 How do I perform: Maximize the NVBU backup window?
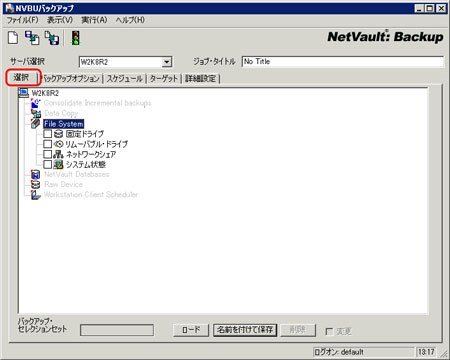[430, 8]
